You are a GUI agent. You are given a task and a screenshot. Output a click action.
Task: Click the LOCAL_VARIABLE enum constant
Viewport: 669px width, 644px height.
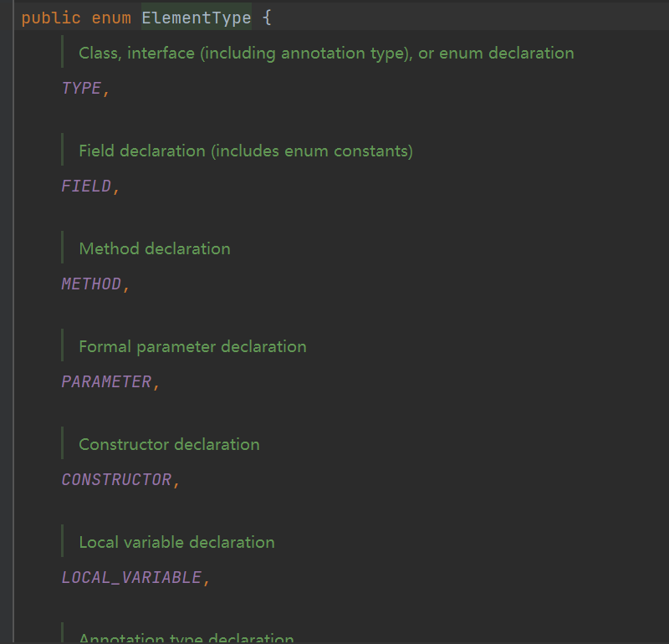(131, 578)
